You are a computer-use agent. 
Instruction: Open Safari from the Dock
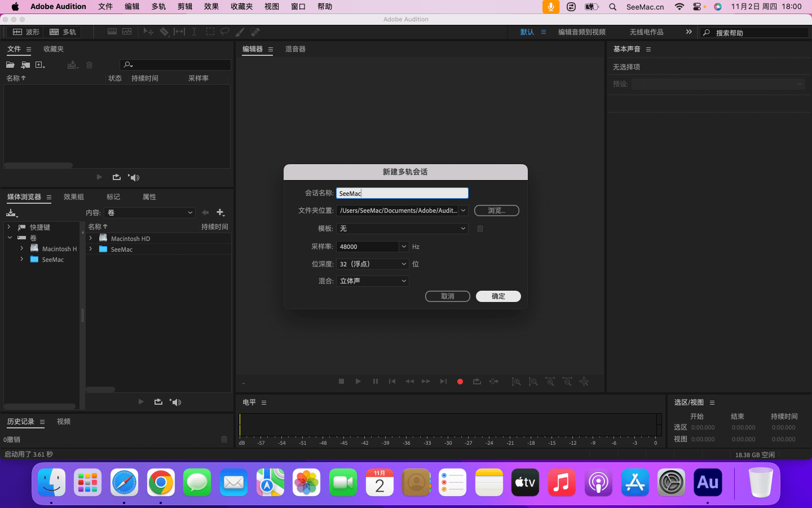point(124,483)
